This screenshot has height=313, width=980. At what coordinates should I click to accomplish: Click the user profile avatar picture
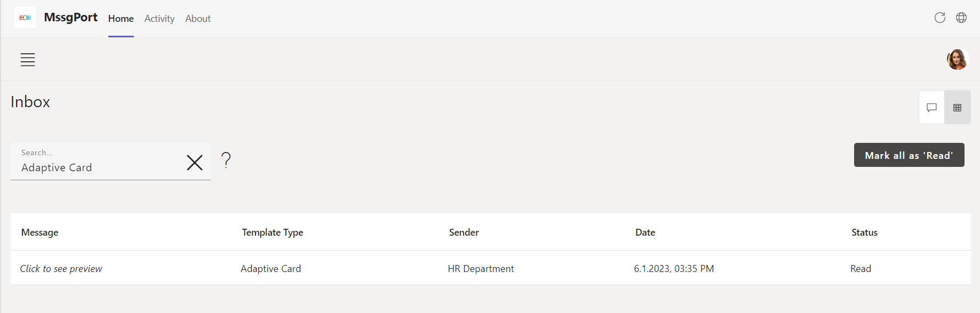[x=958, y=59]
